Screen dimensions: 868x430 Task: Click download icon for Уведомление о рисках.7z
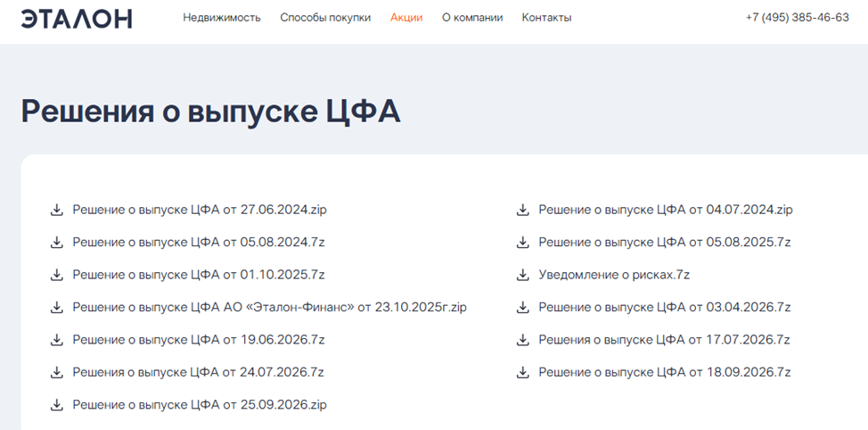click(522, 275)
